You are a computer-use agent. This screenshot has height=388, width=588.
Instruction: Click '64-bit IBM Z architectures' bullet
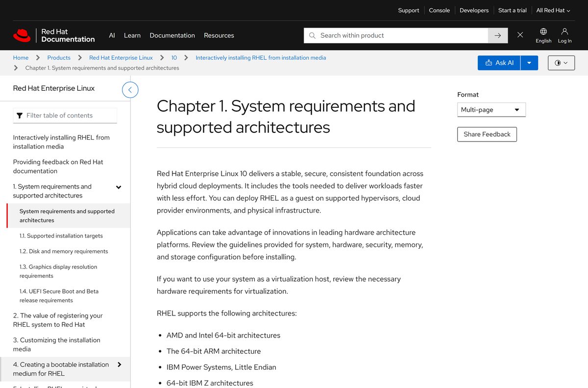tap(210, 383)
